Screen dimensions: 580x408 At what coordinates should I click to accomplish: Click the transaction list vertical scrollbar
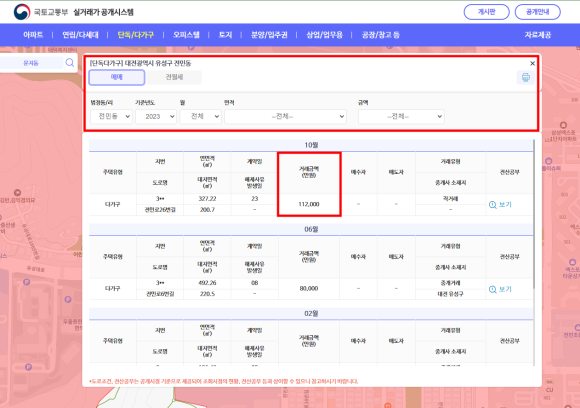coord(534,215)
